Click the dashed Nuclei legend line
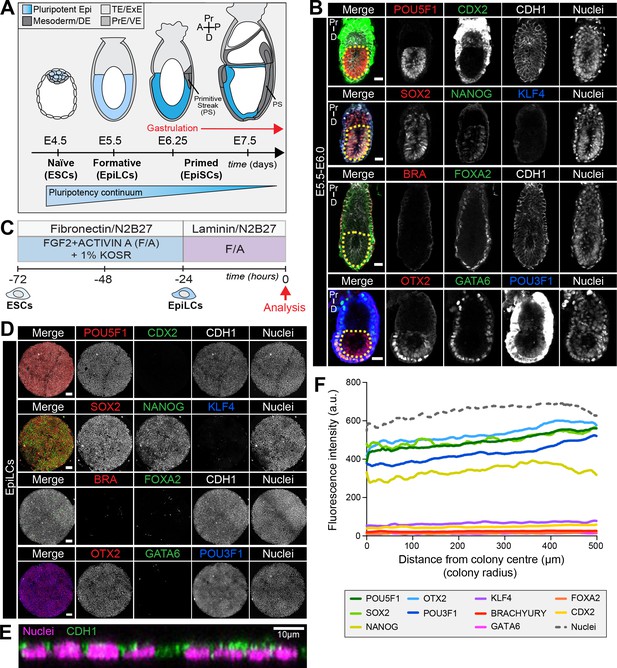Viewport: 617px width, 668px height. tap(562, 627)
